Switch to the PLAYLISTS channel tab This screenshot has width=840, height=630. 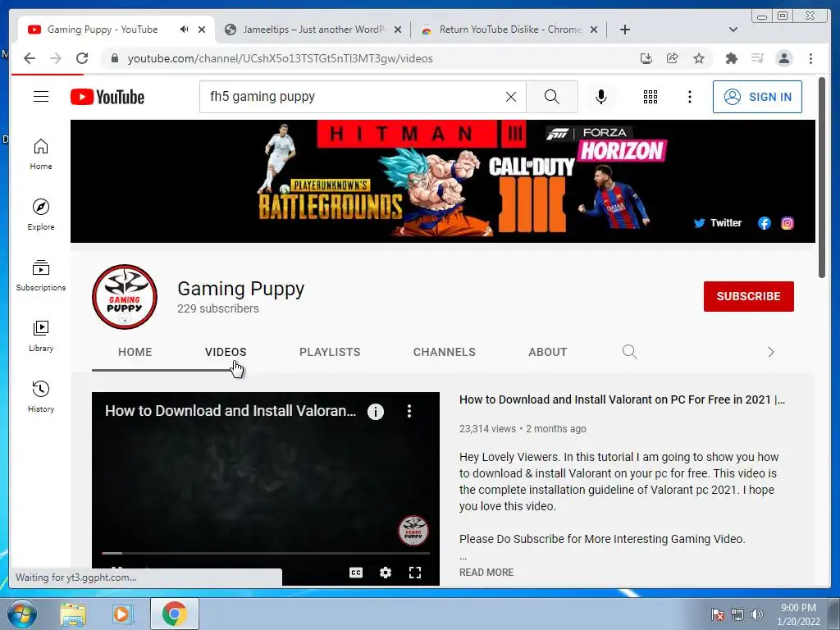[x=330, y=352]
